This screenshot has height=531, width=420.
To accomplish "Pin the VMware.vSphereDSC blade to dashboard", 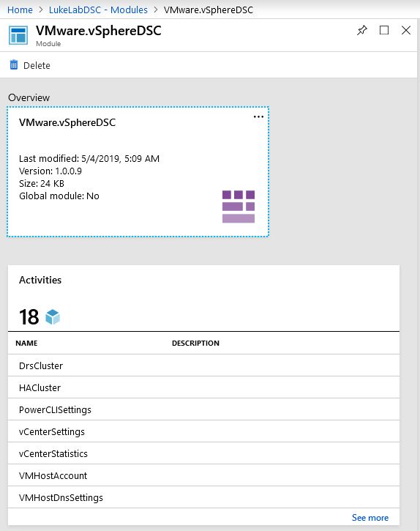I will (x=361, y=31).
